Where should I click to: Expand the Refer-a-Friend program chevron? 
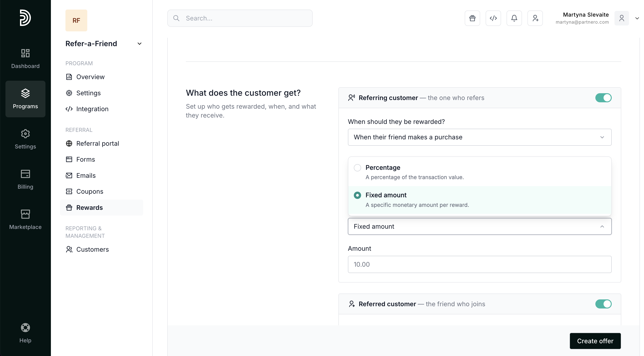(x=140, y=44)
